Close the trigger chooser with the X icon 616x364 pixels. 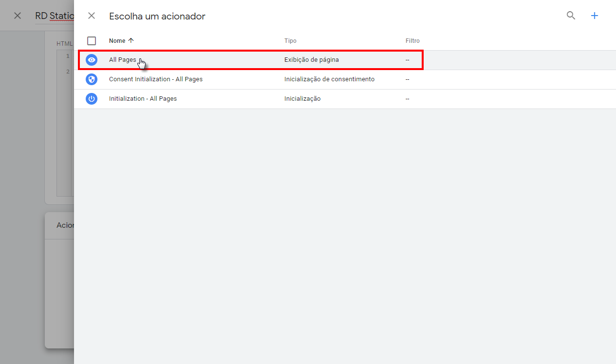point(91,15)
